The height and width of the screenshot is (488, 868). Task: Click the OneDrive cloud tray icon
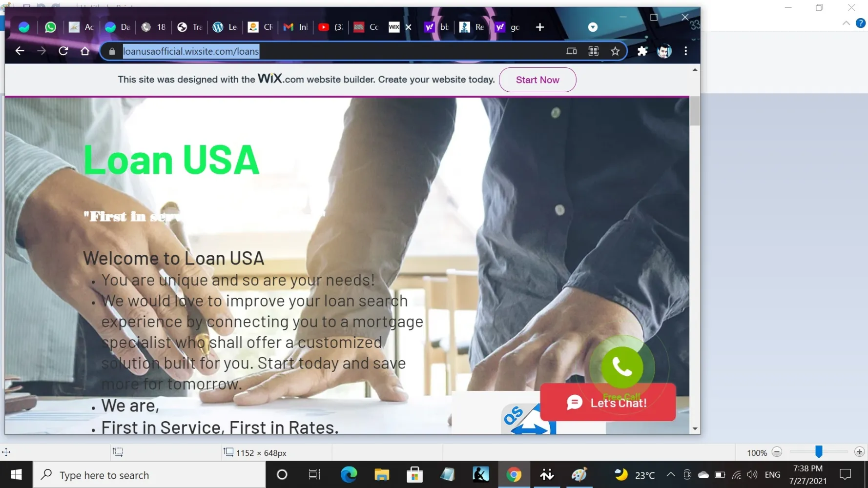pyautogui.click(x=703, y=475)
